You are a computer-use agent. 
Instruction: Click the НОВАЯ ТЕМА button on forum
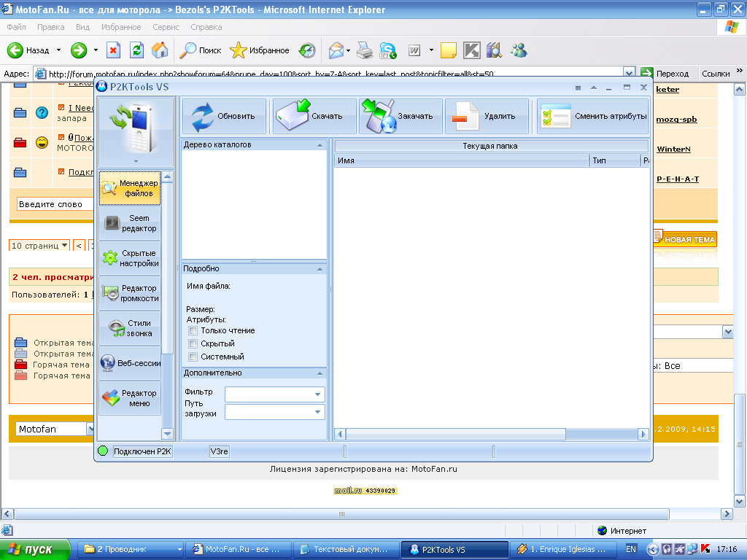click(x=684, y=239)
